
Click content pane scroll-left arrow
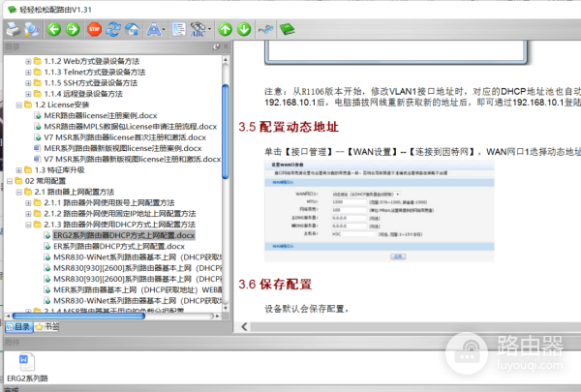point(244,326)
